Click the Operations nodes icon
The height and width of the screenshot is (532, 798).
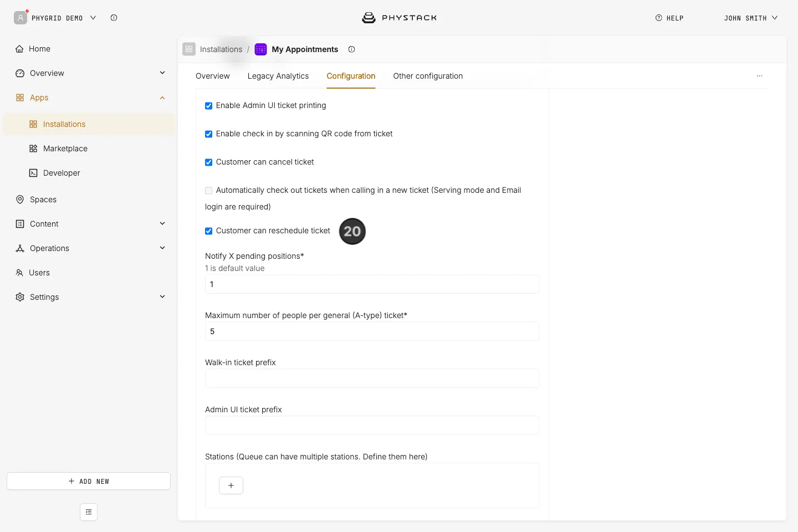[x=20, y=248]
